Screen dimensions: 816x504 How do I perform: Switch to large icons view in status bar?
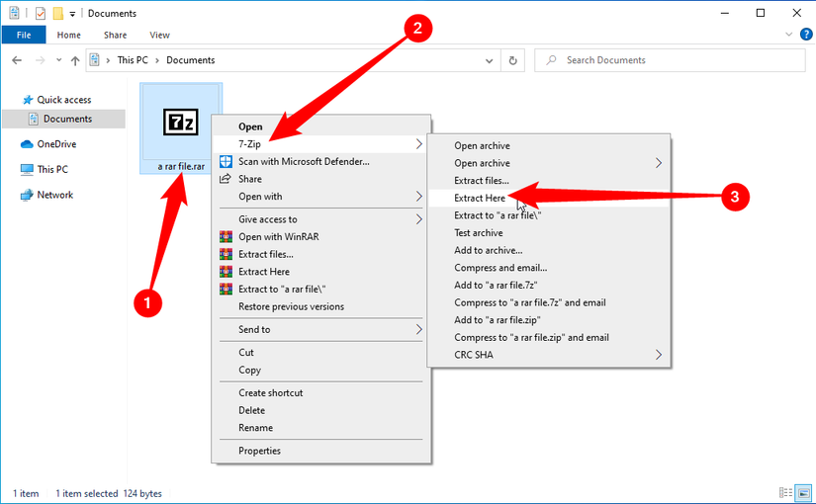coord(802,492)
